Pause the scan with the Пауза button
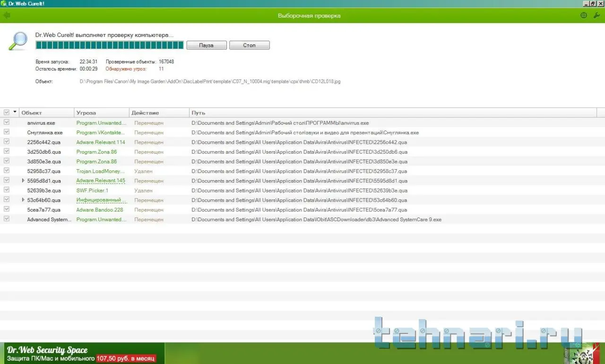 click(x=206, y=45)
